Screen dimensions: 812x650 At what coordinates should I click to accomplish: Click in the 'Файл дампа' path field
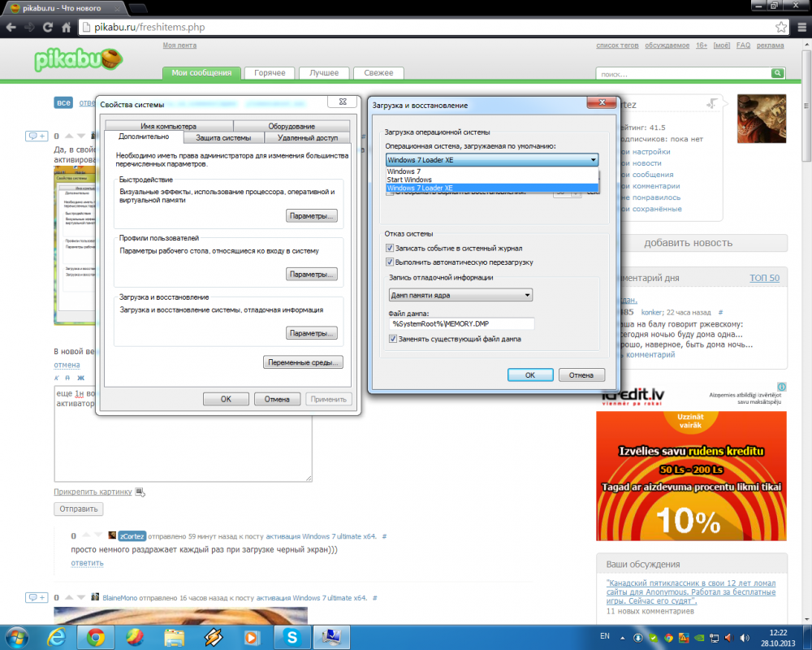pos(461,323)
